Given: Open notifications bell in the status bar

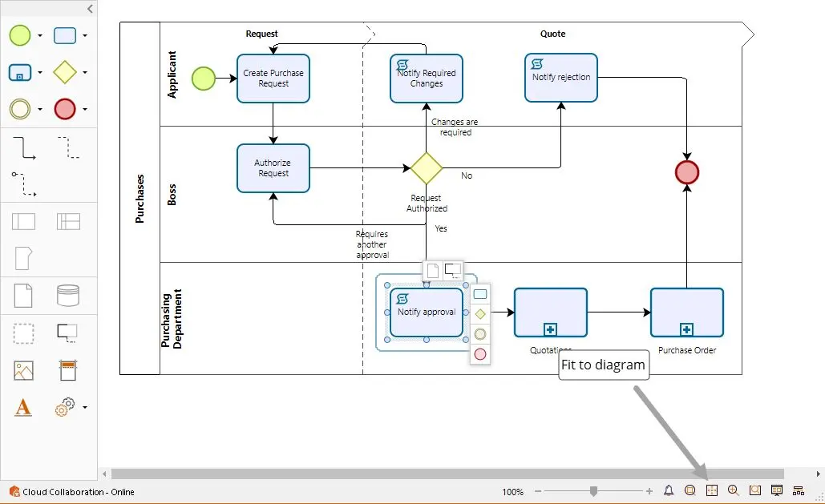Looking at the screenshot, I should [x=669, y=491].
